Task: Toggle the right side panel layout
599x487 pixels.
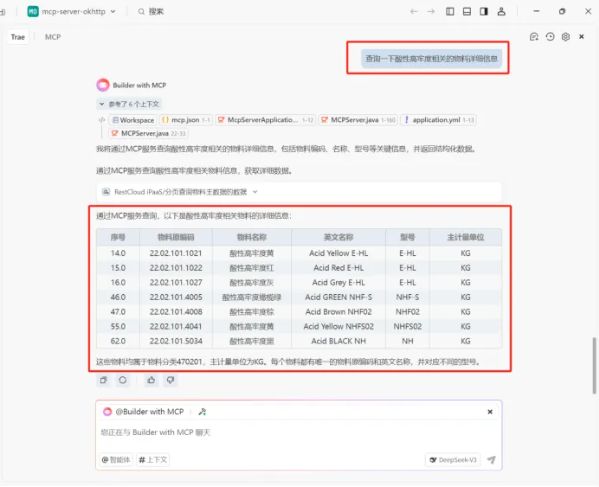Action: click(484, 11)
